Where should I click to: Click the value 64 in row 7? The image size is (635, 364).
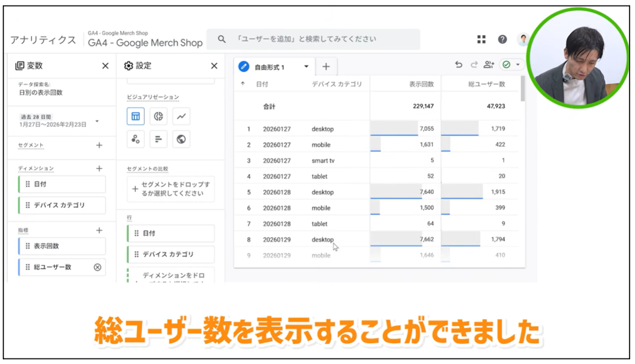430,224
